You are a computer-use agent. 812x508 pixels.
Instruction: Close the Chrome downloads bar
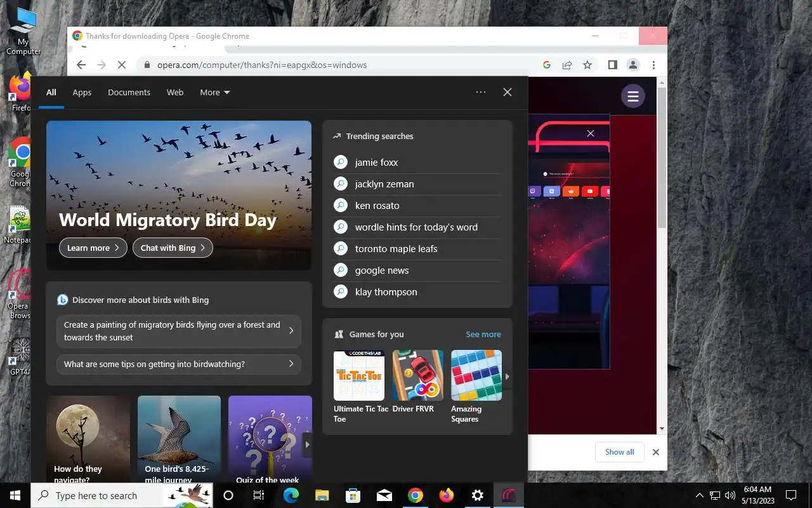[656, 452]
